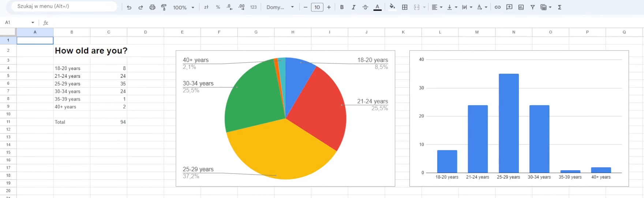644x198 pixels.
Task: Open the fill color picker
Action: [x=392, y=7]
